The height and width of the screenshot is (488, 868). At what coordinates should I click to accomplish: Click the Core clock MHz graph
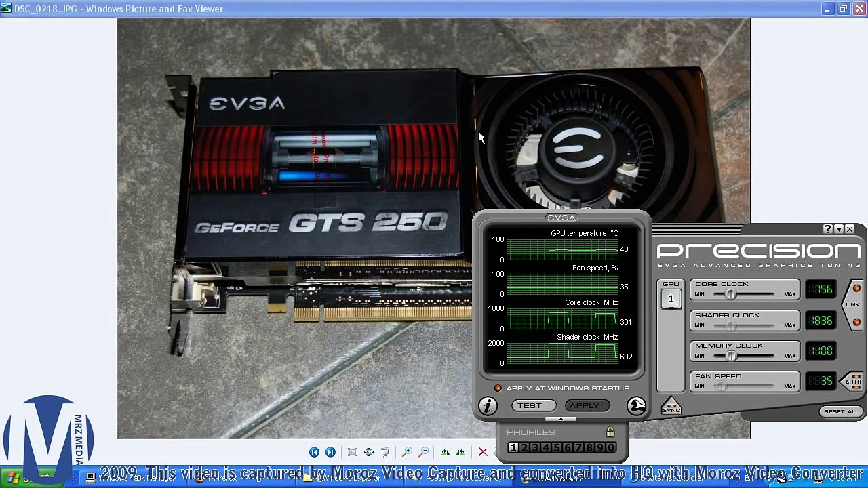point(562,319)
